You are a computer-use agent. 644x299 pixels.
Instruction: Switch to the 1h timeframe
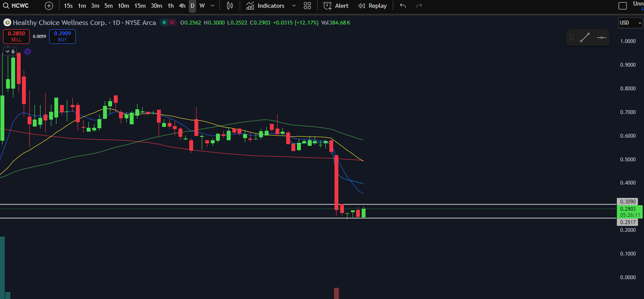171,6
